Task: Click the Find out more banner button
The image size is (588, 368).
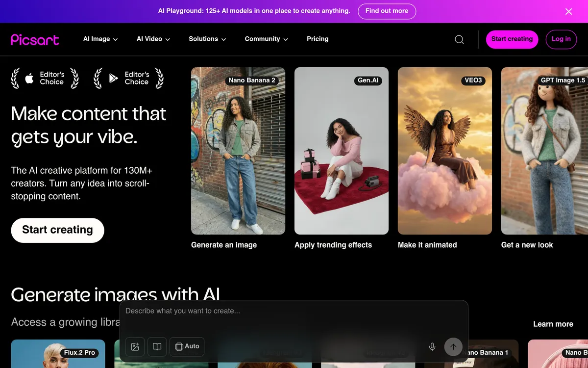Action: 387,11
